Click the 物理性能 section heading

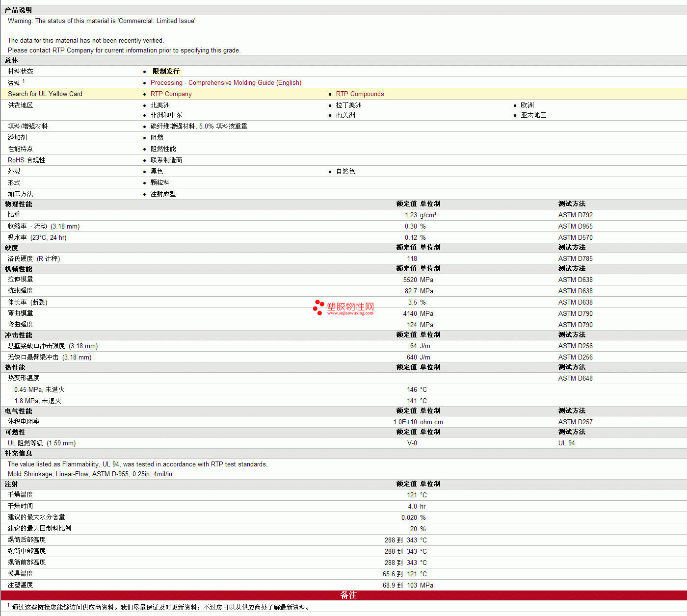(x=19, y=205)
